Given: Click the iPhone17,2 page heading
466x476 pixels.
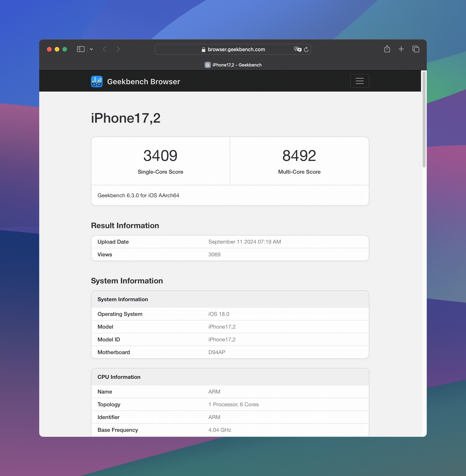Looking at the screenshot, I should (126, 118).
